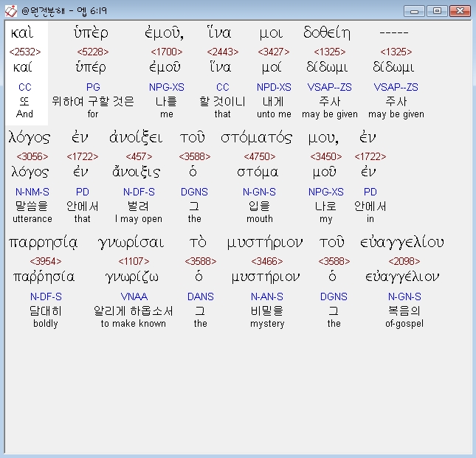Click the parsing code PG

tap(93, 87)
